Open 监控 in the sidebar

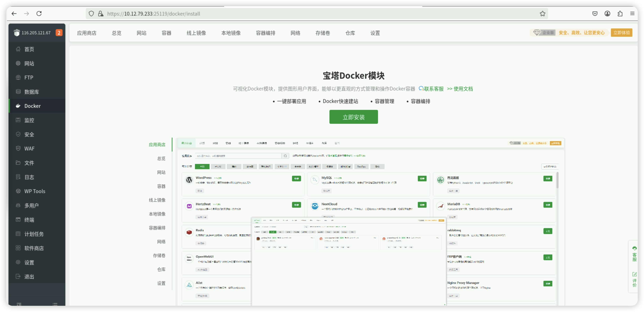coord(37,120)
